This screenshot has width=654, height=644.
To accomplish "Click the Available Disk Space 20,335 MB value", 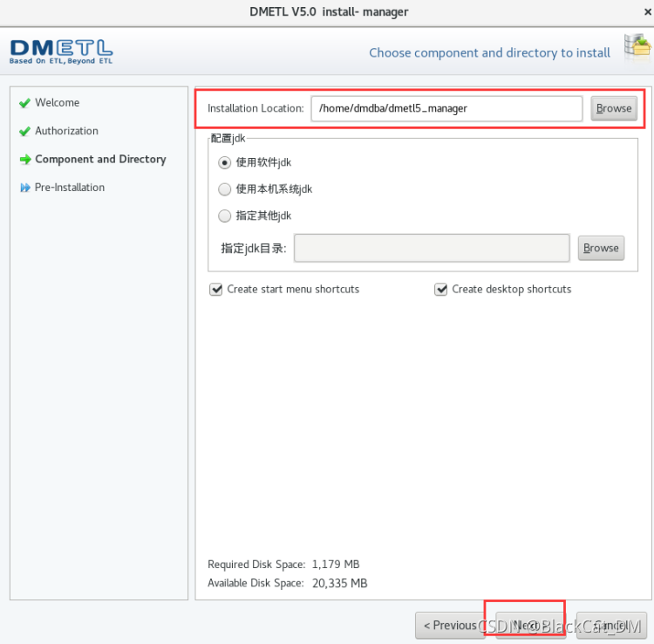I will 339,583.
